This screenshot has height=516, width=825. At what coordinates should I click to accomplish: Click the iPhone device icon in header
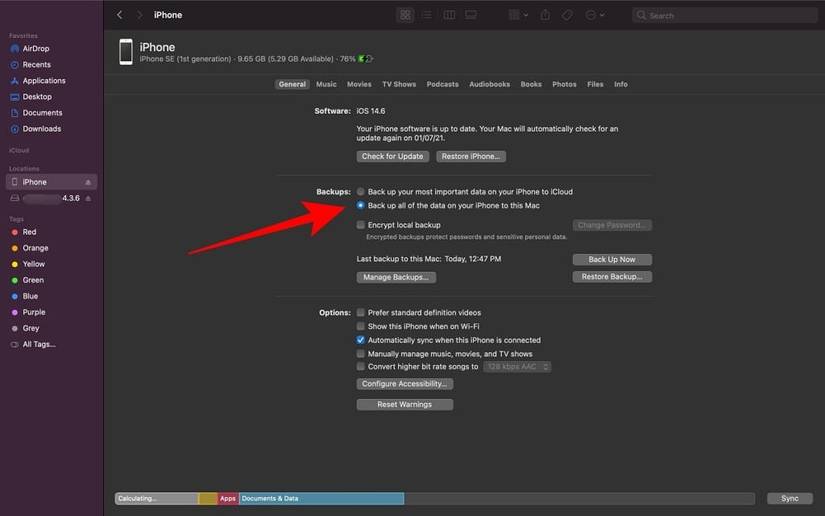pyautogui.click(x=126, y=52)
